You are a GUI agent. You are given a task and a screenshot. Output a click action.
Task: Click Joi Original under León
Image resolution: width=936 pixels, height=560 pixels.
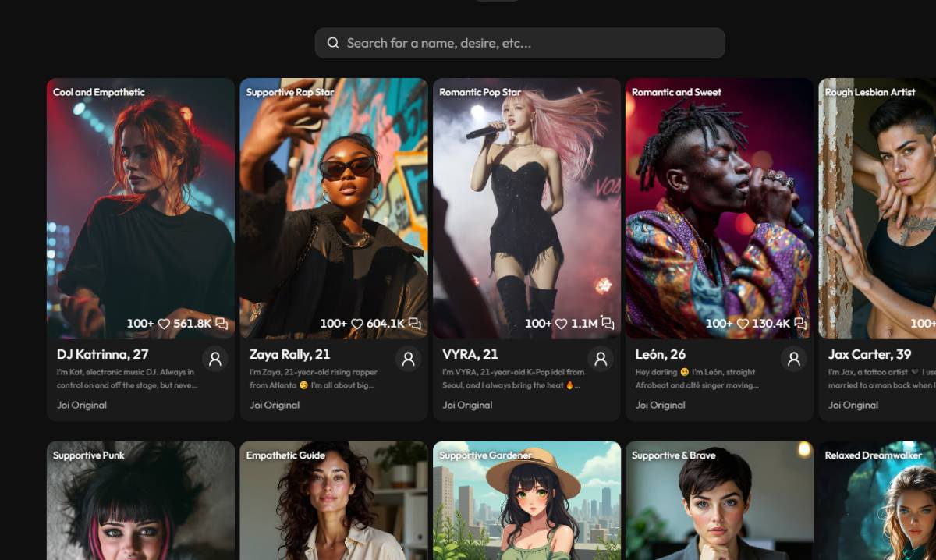coord(661,405)
